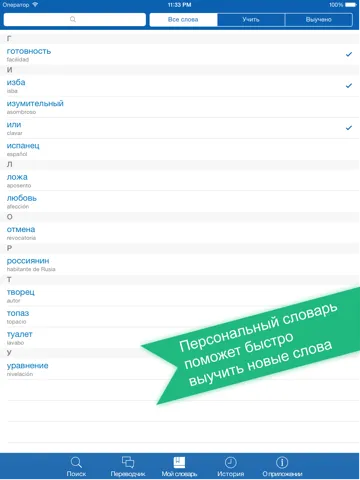Tap the magnifier icon in search field
Viewport: 360px width, 480px height.
point(73,19)
